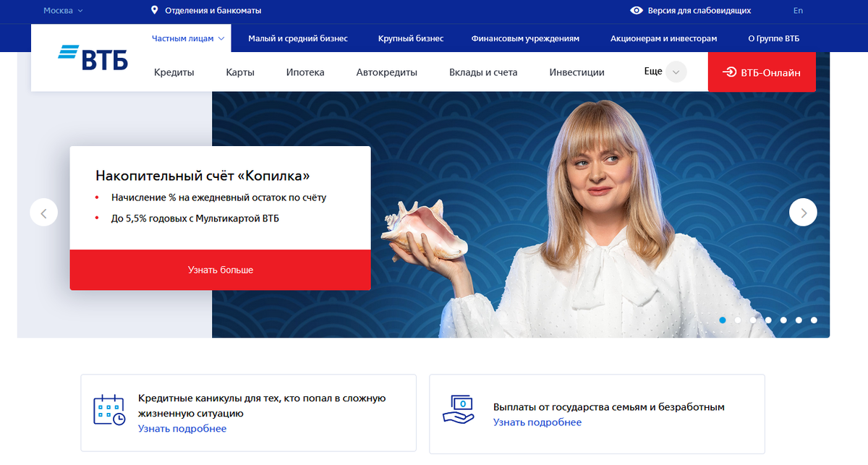Click the Кредитные каникулы card text
This screenshot has height=465, width=868.
[x=262, y=406]
